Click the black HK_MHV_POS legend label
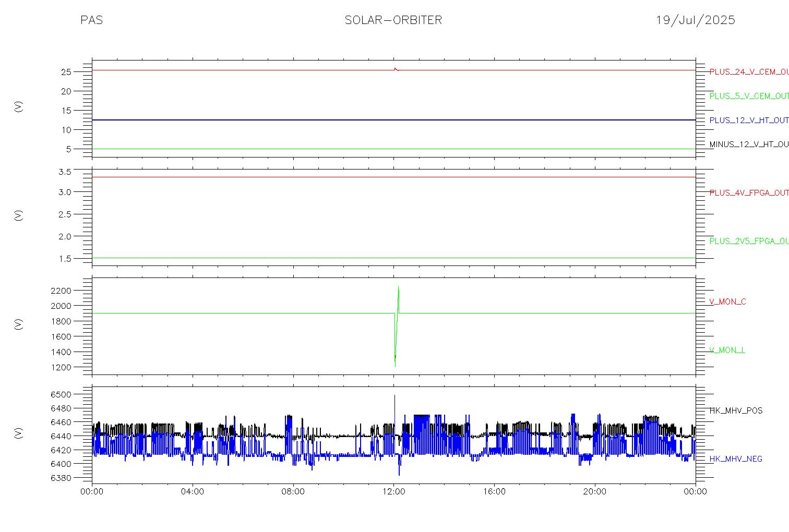The width and height of the screenshot is (789, 532). [736, 411]
